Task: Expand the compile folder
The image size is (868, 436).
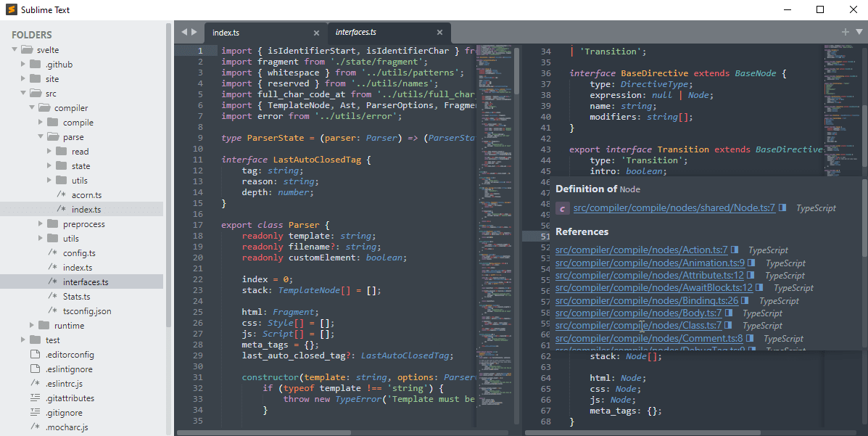Action: click(41, 122)
